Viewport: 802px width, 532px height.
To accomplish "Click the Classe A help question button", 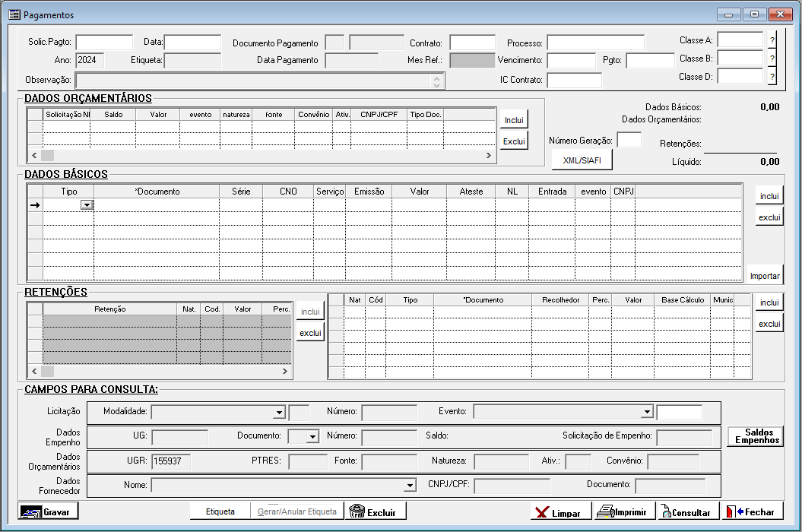I will click(x=772, y=40).
